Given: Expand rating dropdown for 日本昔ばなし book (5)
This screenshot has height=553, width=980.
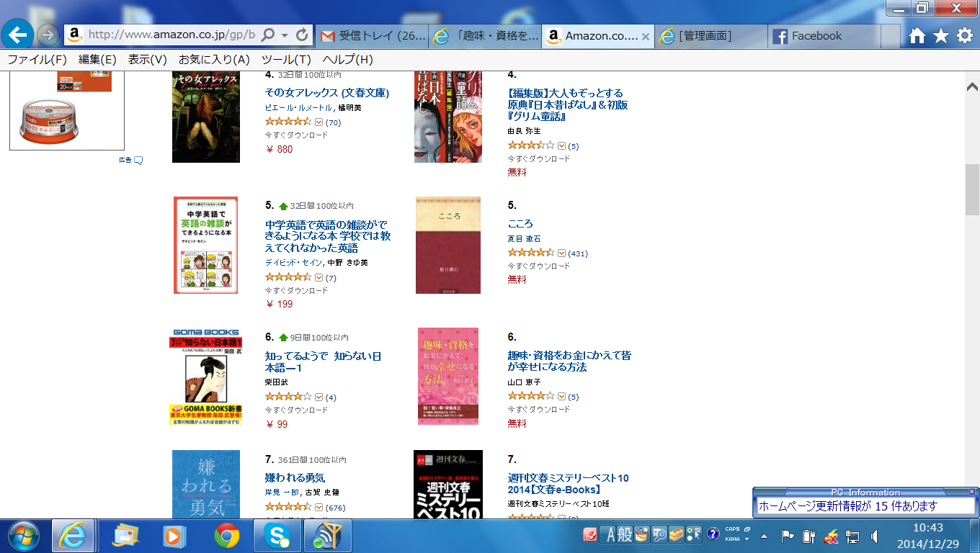Looking at the screenshot, I should tap(561, 145).
